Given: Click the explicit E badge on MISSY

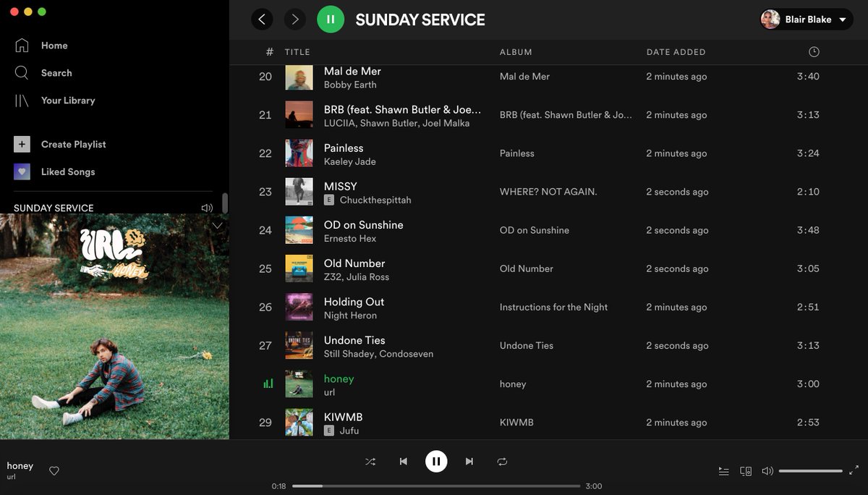Looking at the screenshot, I should (329, 200).
